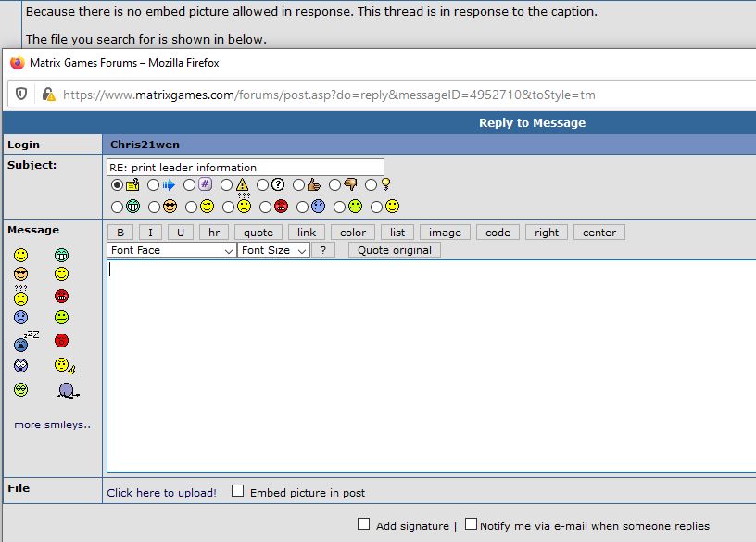Insert horizontal rule with hr button
Screen dimensions: 756x542
tap(214, 233)
